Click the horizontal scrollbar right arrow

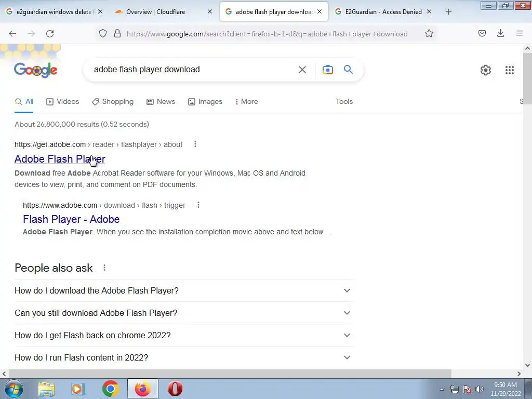[x=519, y=374]
